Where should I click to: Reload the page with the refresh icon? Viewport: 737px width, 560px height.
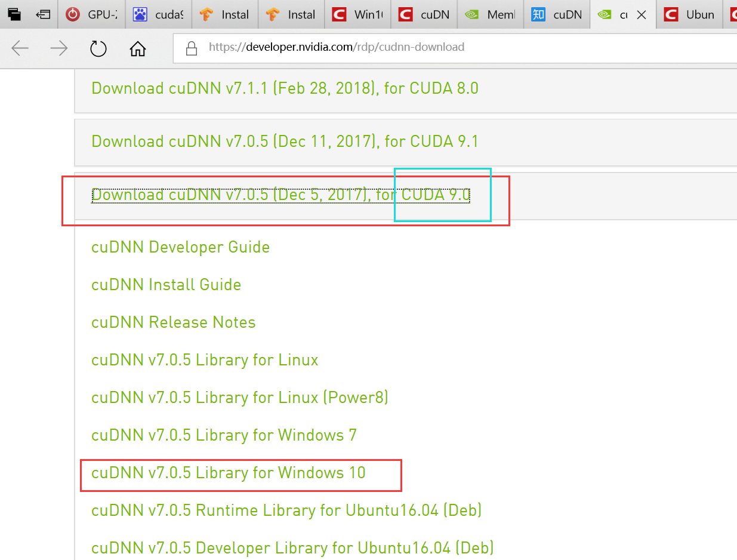pyautogui.click(x=98, y=48)
